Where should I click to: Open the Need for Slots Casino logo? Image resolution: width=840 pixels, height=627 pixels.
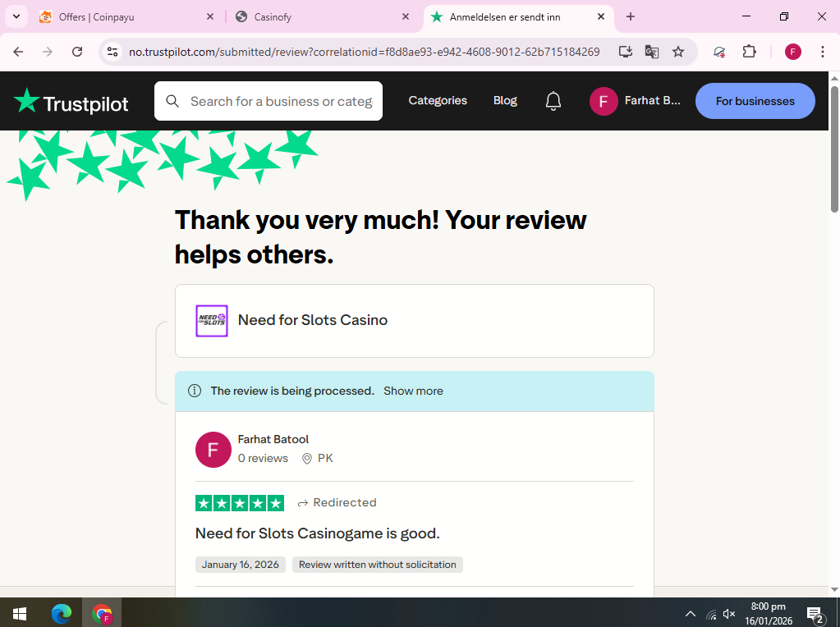click(x=212, y=321)
